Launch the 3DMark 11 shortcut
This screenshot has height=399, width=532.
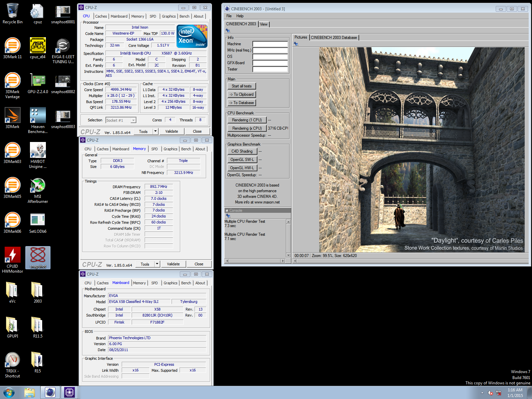(x=12, y=49)
